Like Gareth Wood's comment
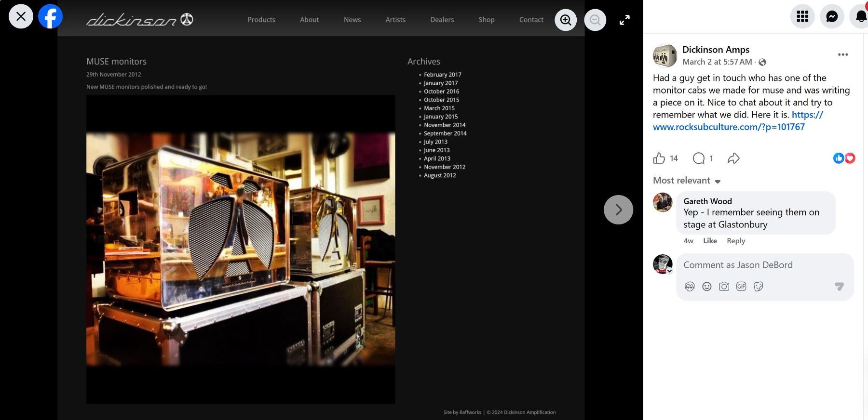The image size is (868, 420). tap(710, 241)
